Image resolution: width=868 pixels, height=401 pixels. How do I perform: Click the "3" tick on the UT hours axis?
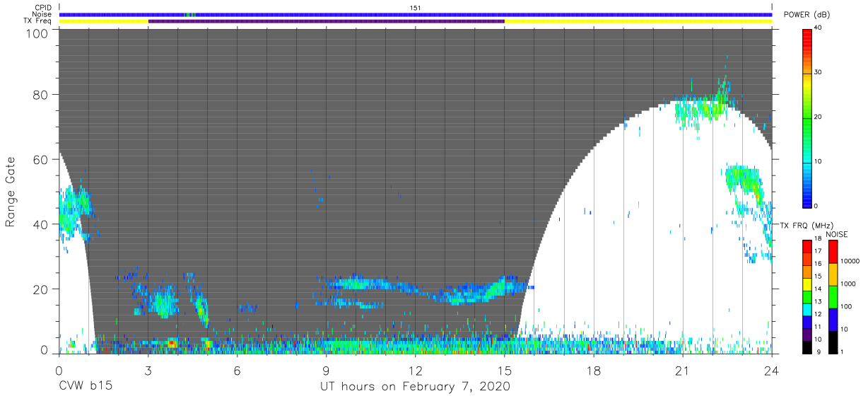coord(148,369)
